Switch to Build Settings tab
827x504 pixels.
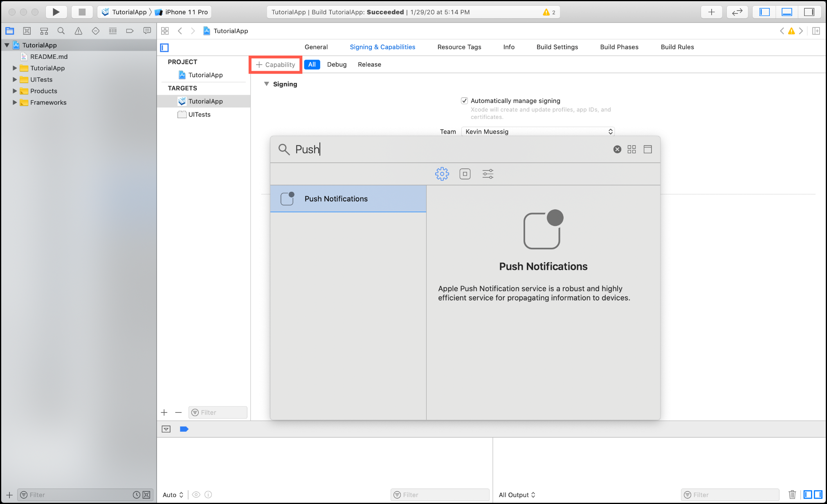point(557,47)
